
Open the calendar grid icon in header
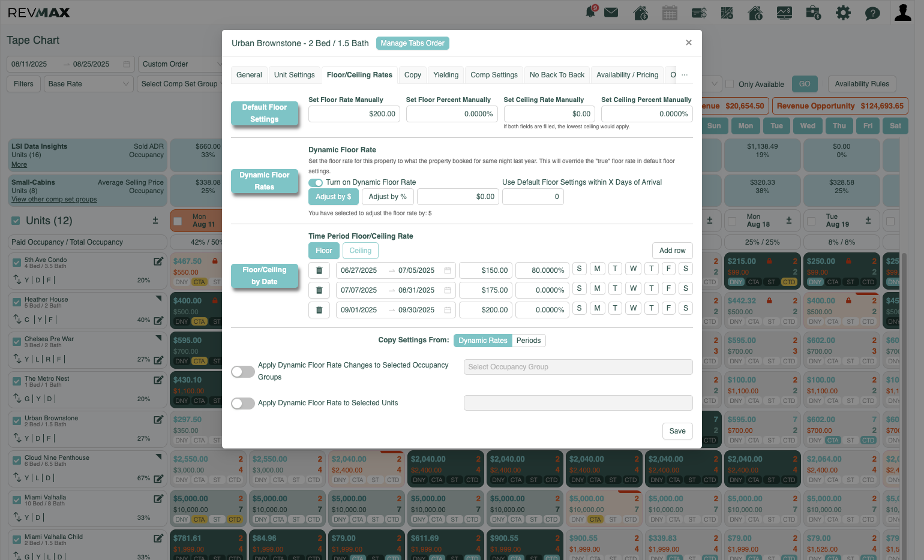(670, 13)
